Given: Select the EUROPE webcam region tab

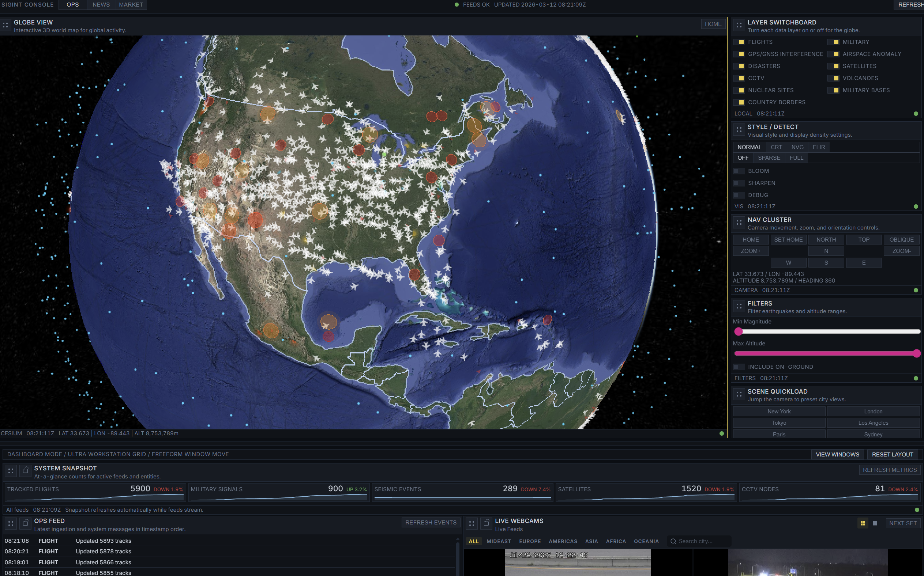Looking at the screenshot, I should (x=530, y=541).
